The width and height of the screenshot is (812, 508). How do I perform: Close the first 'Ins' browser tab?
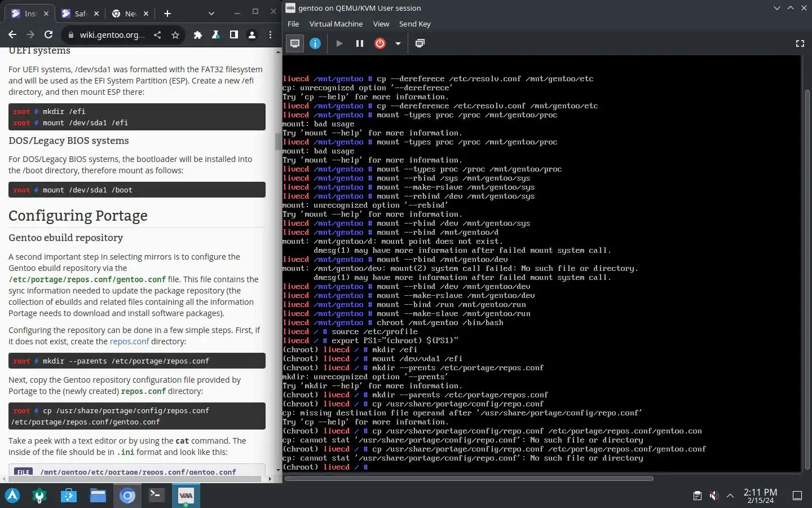(x=46, y=14)
